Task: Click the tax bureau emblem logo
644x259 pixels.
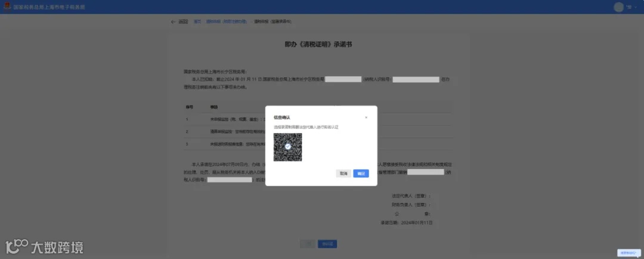Action: (7, 7)
